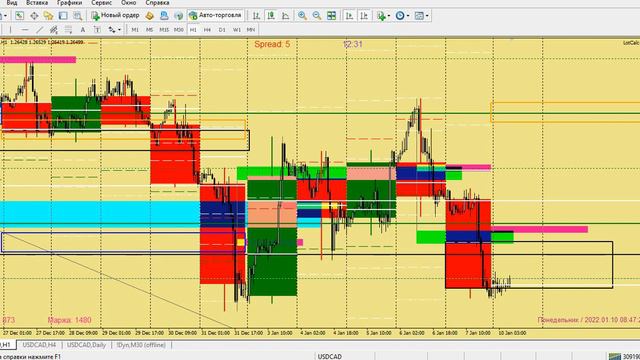The height and width of the screenshot is (360, 640).
Task: Select the arrows drawing tool
Action: point(111,30)
